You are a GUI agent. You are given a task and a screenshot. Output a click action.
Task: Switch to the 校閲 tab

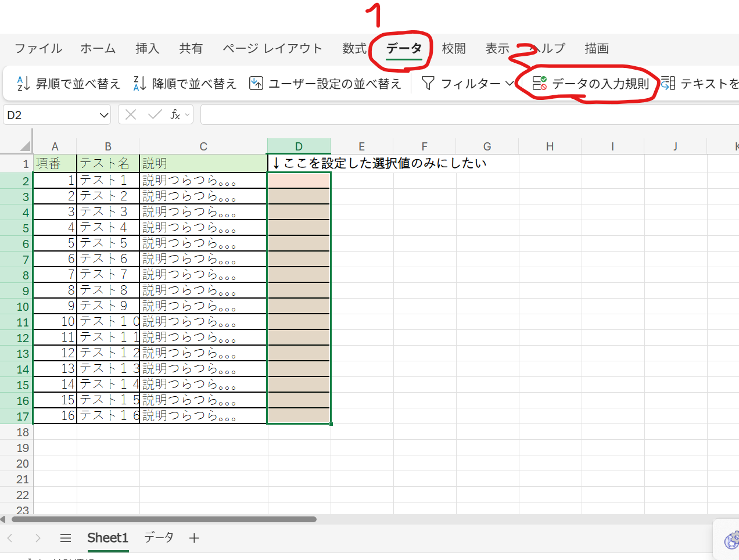(454, 49)
